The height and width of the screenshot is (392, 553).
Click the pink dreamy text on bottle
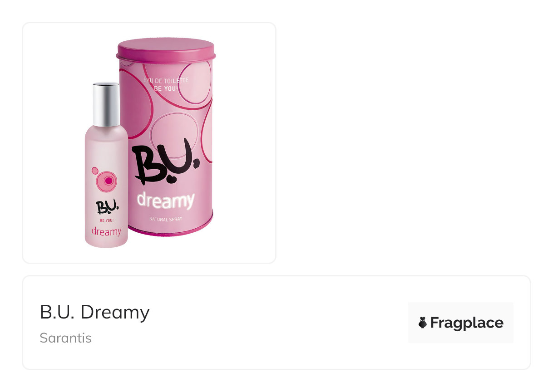point(106,231)
